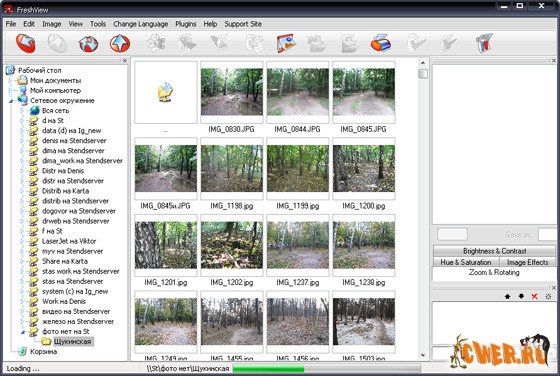
Task: Open the Tools menu
Action: [x=98, y=24]
